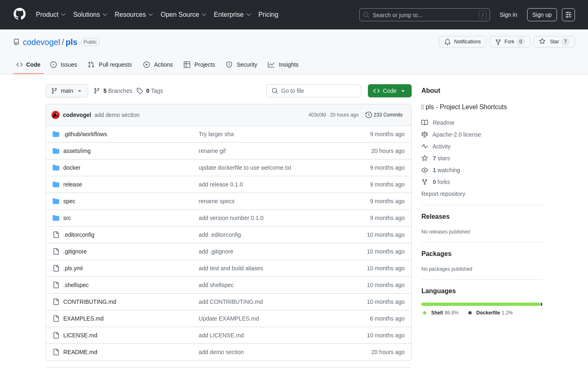Open the Pricing link
Viewport: 588px width, 368px height.
pyautogui.click(x=268, y=15)
